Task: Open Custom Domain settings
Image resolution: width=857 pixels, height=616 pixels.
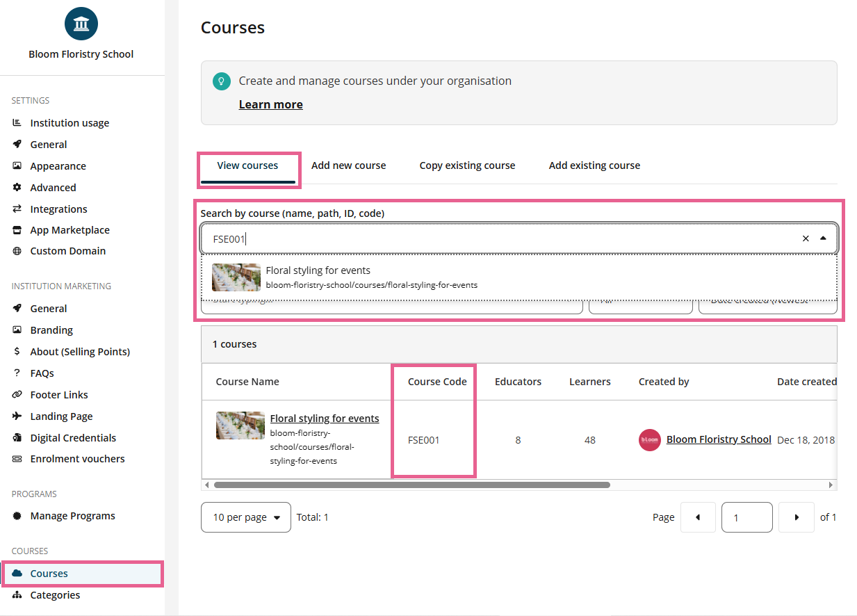Action: (67, 251)
